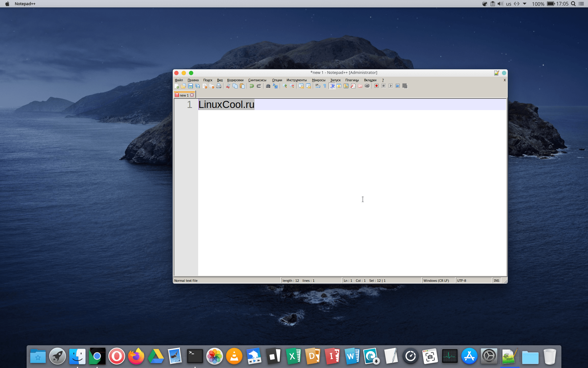This screenshot has width=588, height=368.
Task: Click the INS status bar indicator
Action: tap(496, 281)
